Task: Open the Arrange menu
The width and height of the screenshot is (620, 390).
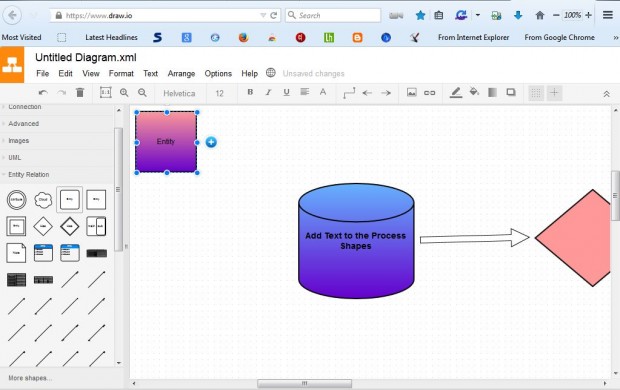Action: [x=181, y=74]
